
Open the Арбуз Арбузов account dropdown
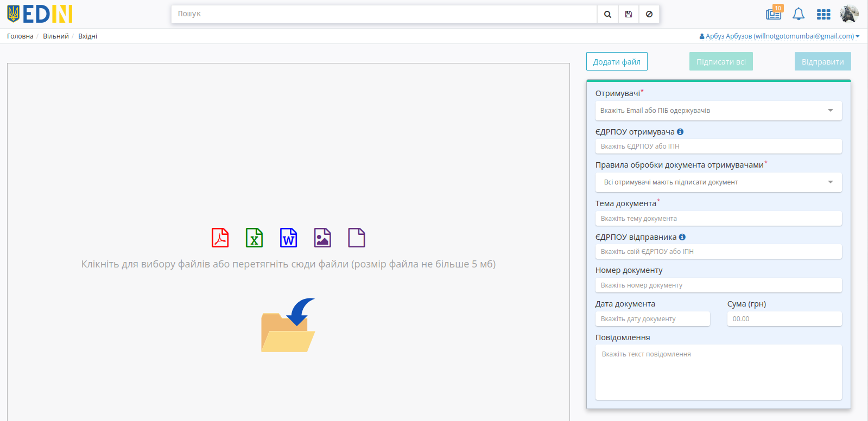(x=780, y=36)
